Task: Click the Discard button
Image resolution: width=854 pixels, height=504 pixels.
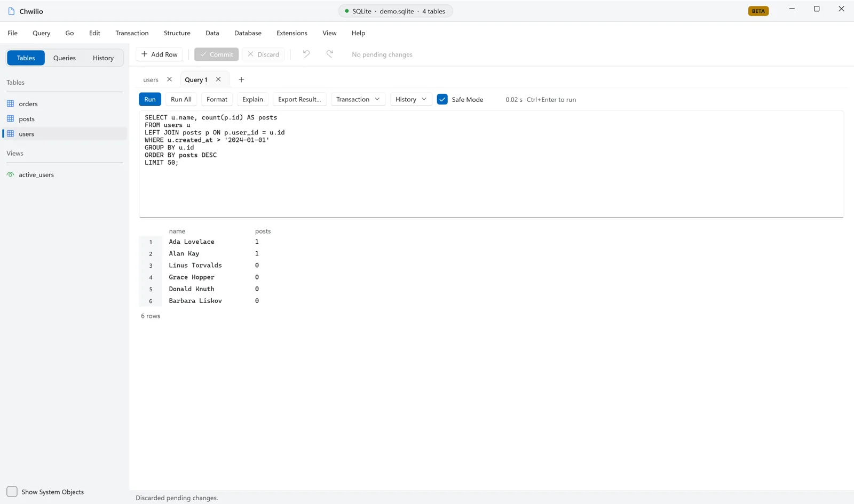Action: 263,54
